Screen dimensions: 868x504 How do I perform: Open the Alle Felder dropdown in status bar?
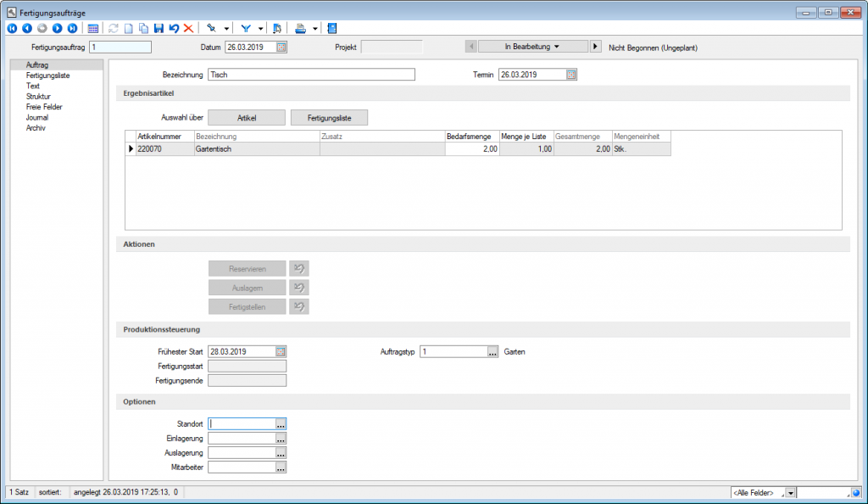click(x=791, y=493)
